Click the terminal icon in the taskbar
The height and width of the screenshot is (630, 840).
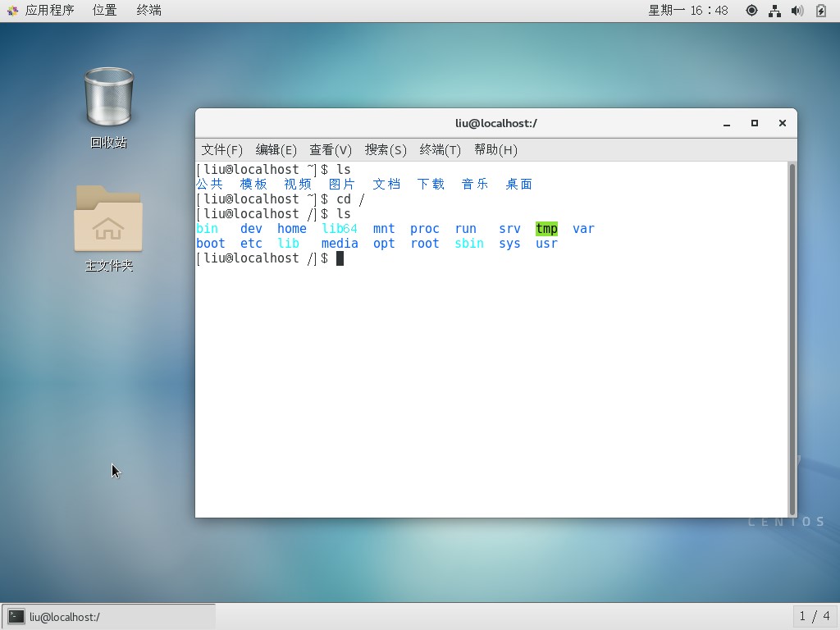pyautogui.click(x=16, y=617)
